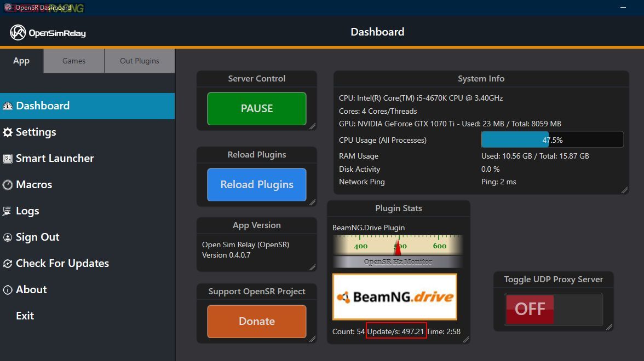Click the OpenSR title bar app icon
This screenshot has width=644, height=361.
(x=8, y=8)
